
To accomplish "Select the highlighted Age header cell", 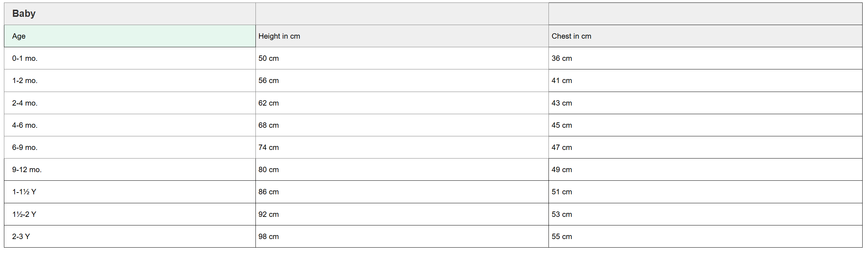I will click(x=130, y=36).
